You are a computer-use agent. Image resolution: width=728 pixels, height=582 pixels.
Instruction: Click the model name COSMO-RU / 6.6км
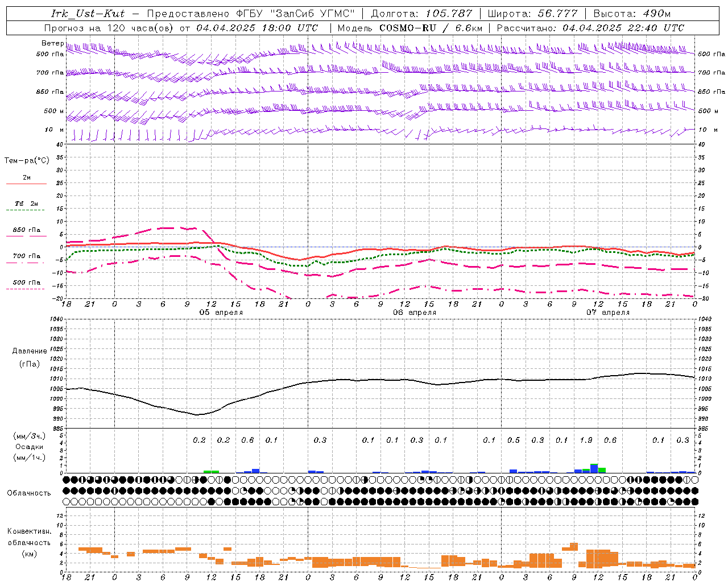431,28
